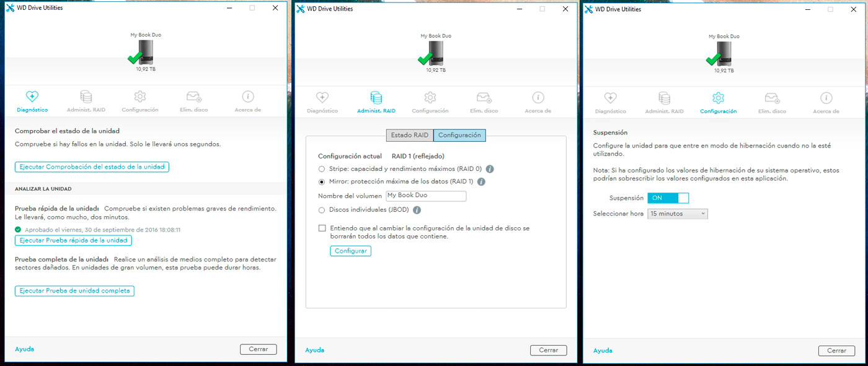Show info for Mirror RAID 1 option

[x=481, y=182]
